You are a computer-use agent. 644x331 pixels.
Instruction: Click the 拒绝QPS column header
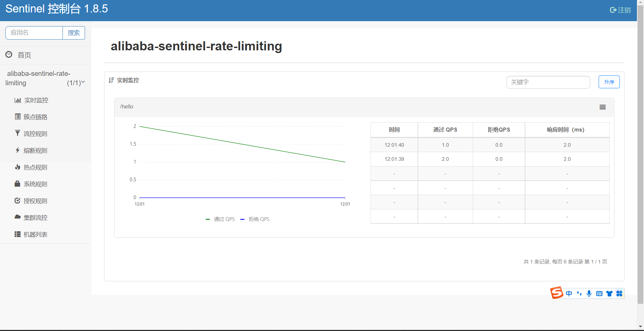pos(499,130)
